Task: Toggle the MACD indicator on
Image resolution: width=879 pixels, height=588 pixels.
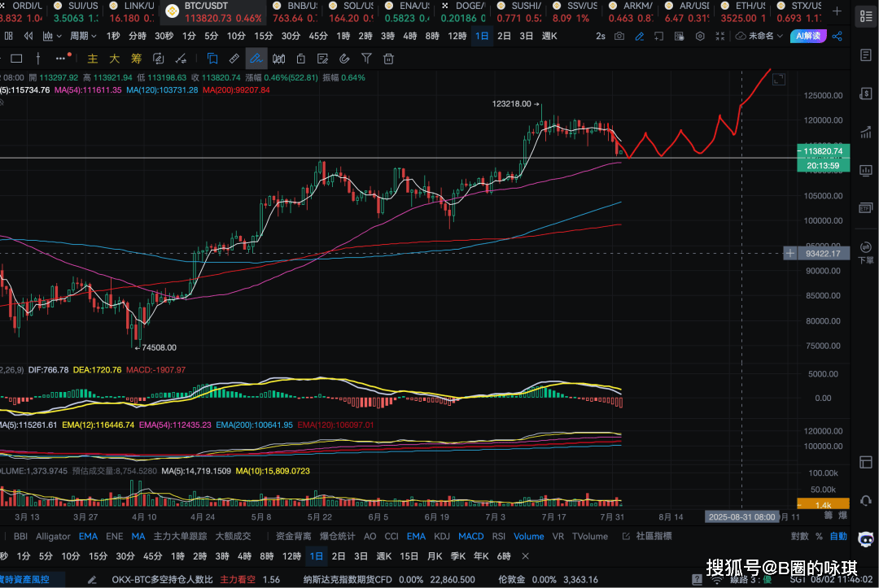Action: [470, 536]
